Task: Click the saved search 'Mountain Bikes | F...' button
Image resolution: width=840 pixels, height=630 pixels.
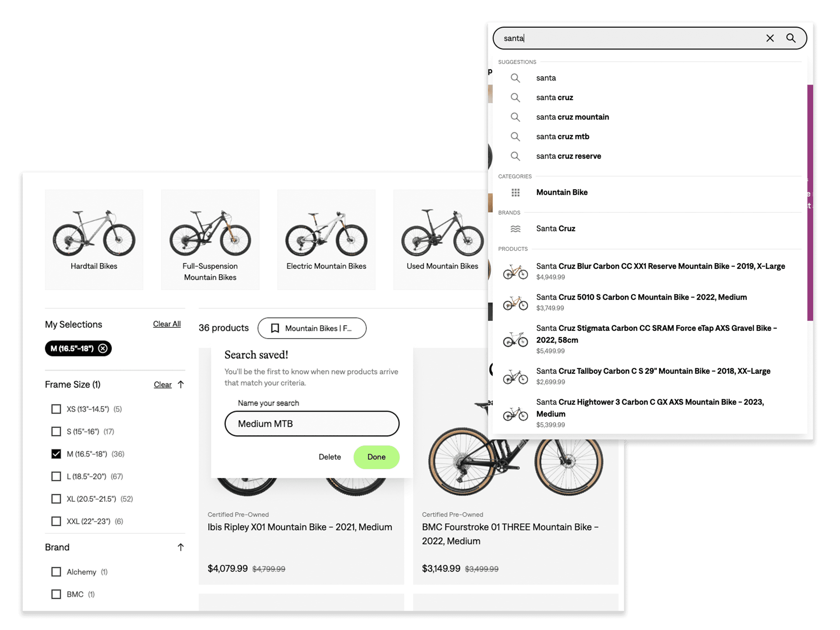Action: click(x=312, y=328)
